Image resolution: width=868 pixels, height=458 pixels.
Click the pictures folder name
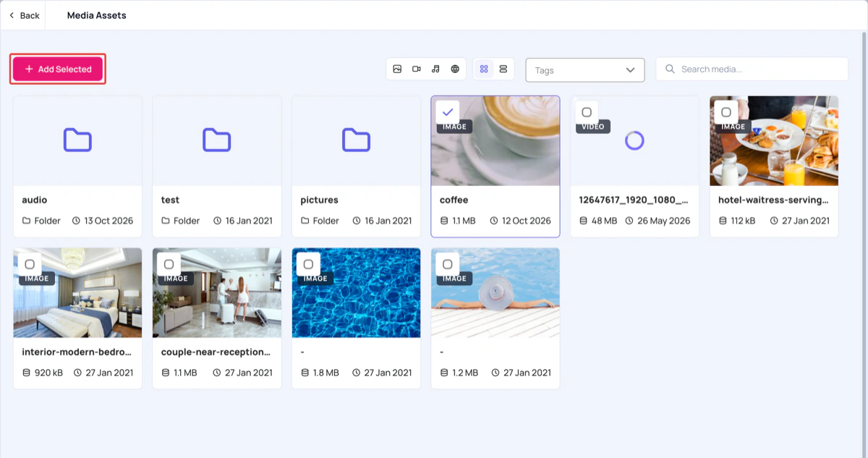pyautogui.click(x=320, y=200)
